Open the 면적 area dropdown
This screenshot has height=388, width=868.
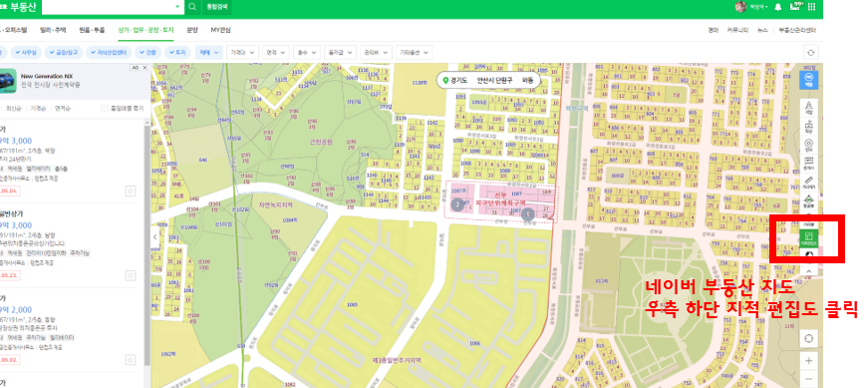[x=275, y=53]
